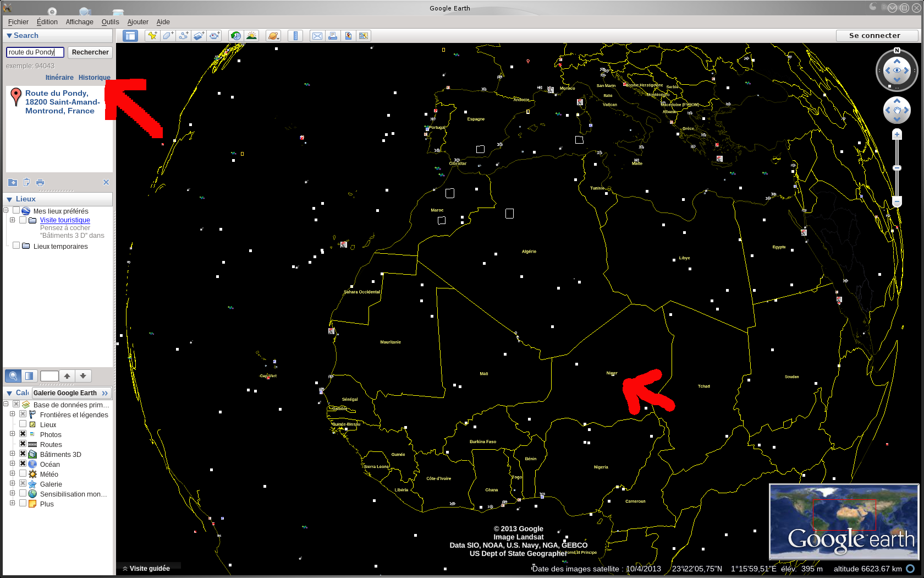This screenshot has width=924, height=578.
Task: Click the Rechercher button
Action: click(90, 52)
